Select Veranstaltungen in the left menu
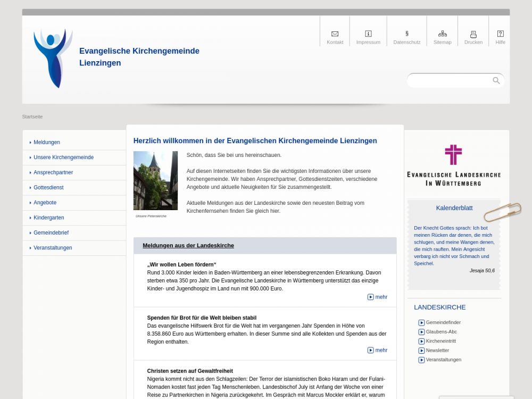532x399 pixels. click(x=53, y=248)
